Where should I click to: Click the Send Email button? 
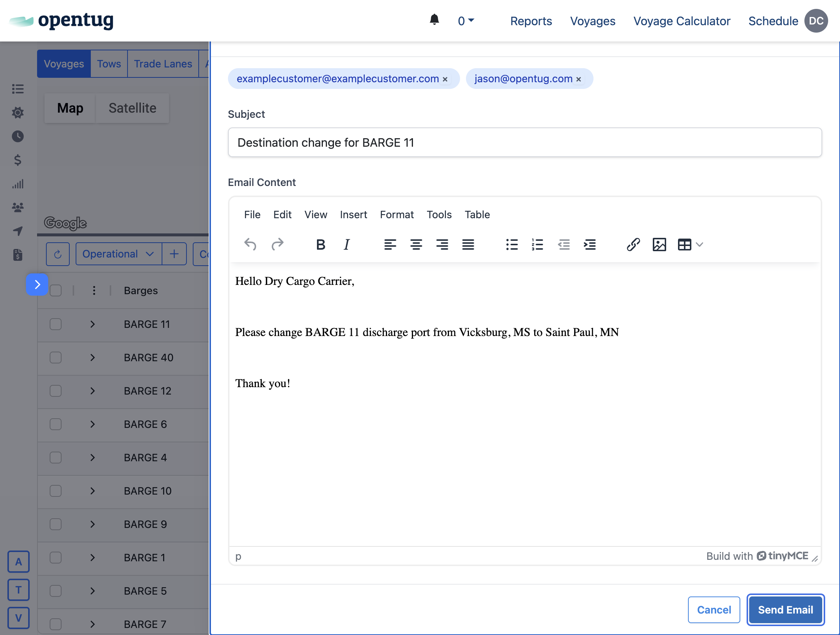[785, 609]
